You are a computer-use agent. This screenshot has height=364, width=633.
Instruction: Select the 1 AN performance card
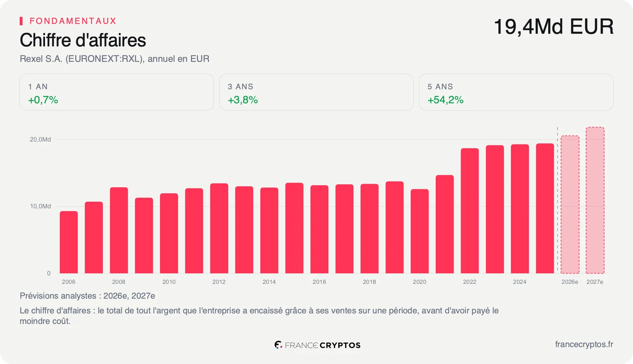point(117,92)
